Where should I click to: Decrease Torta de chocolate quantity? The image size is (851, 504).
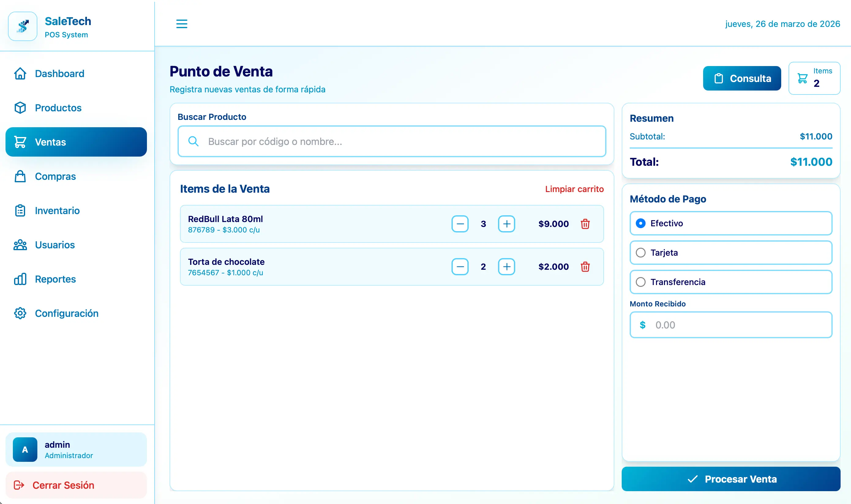point(460,267)
